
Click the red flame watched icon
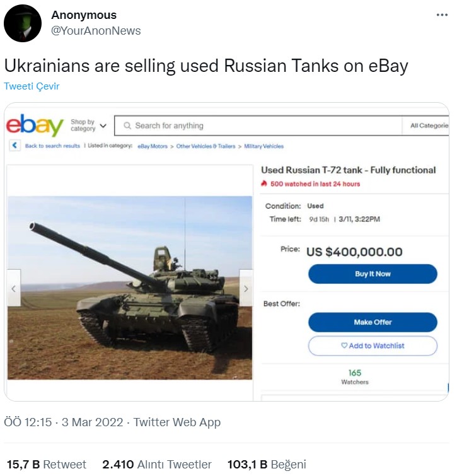(264, 184)
